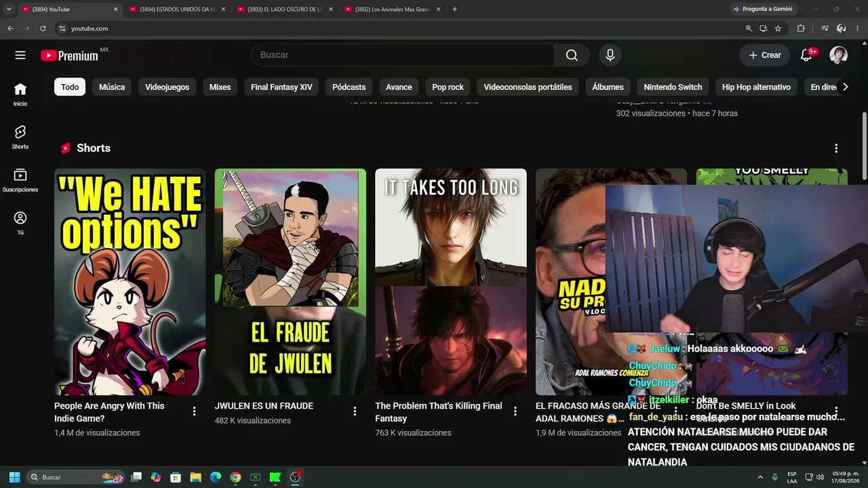Open Shorts from the sidebar
This screenshot has width=868, height=488.
click(x=20, y=137)
